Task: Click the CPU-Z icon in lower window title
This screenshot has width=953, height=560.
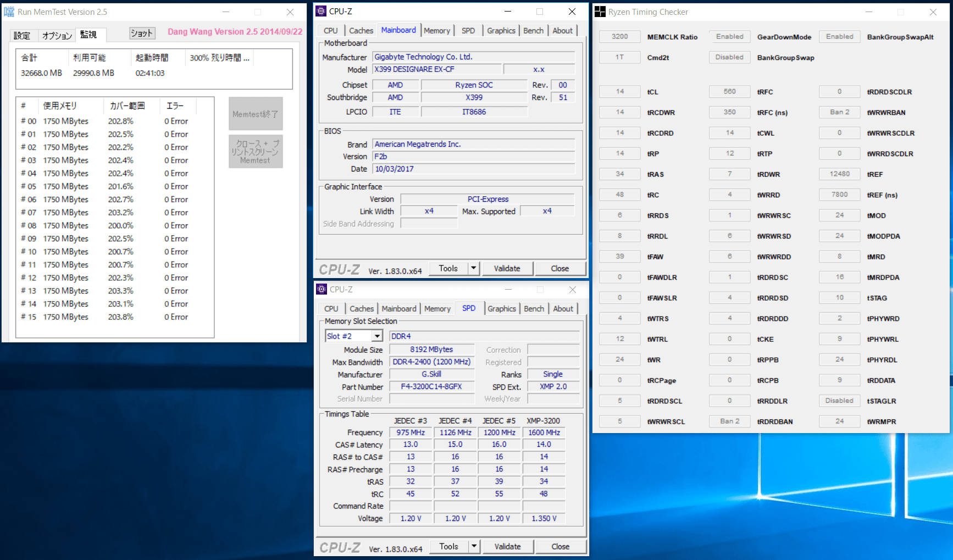Action: (x=322, y=289)
